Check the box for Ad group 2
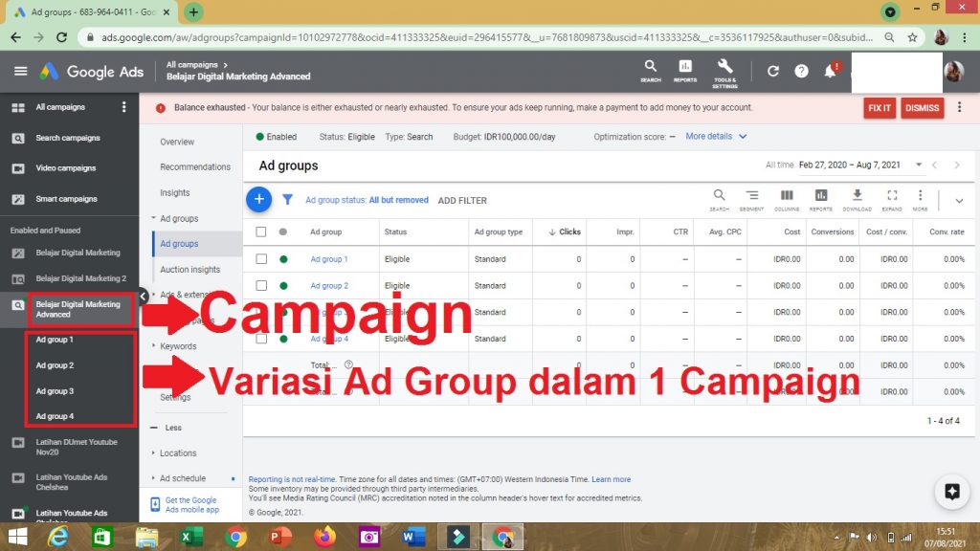The height and width of the screenshot is (551, 980). pyautogui.click(x=261, y=286)
